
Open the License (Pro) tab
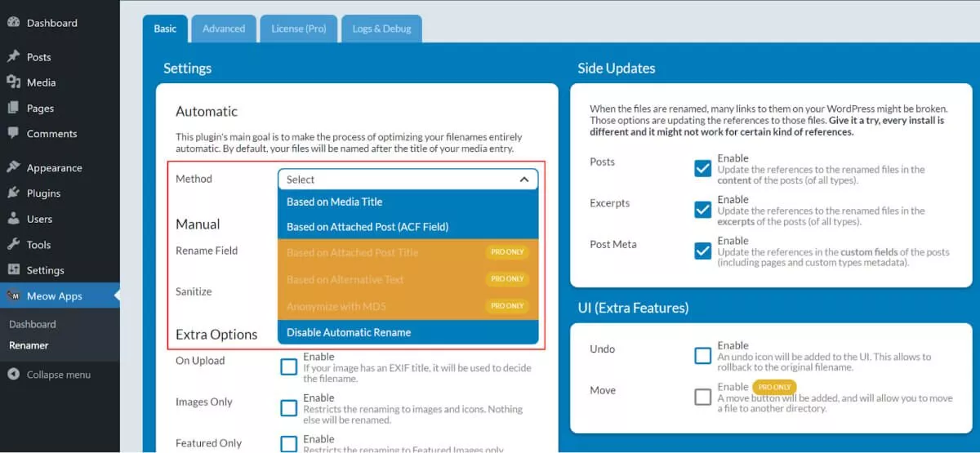299,29
